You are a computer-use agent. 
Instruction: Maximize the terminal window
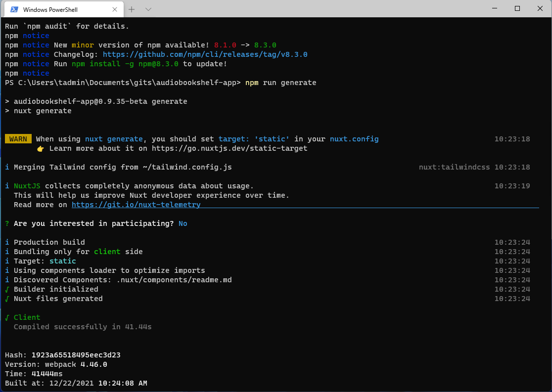click(517, 8)
